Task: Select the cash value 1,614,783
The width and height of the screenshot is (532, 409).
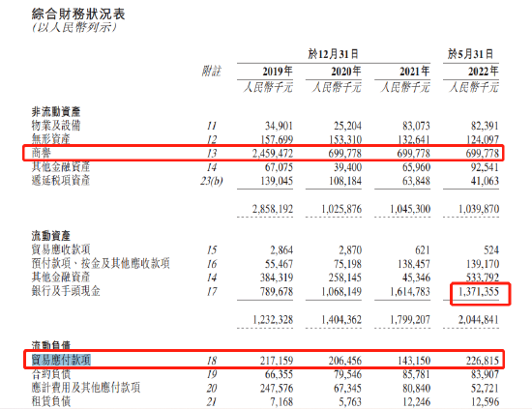Action: click(x=410, y=292)
